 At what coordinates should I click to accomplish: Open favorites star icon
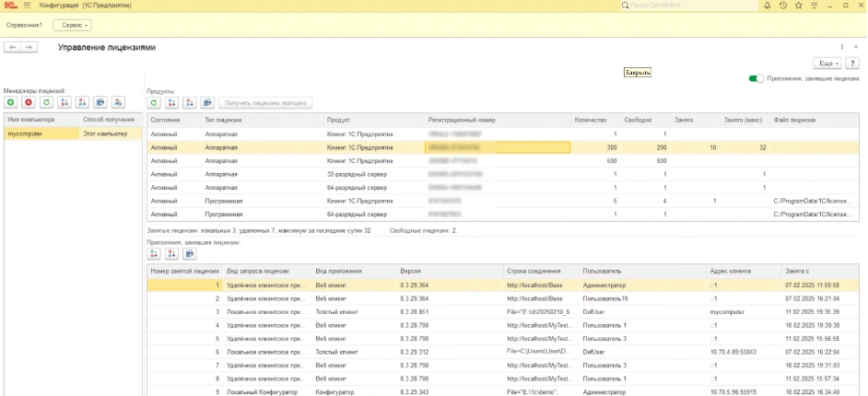[797, 6]
